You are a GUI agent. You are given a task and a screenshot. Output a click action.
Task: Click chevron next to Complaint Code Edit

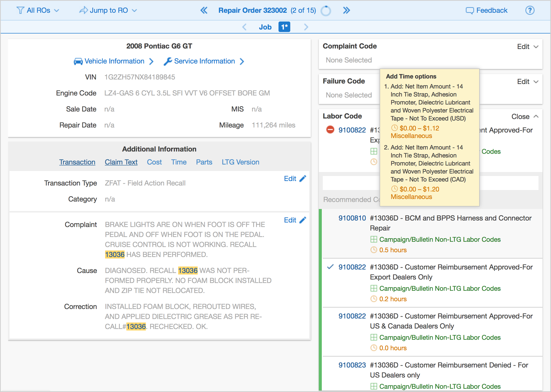click(536, 47)
